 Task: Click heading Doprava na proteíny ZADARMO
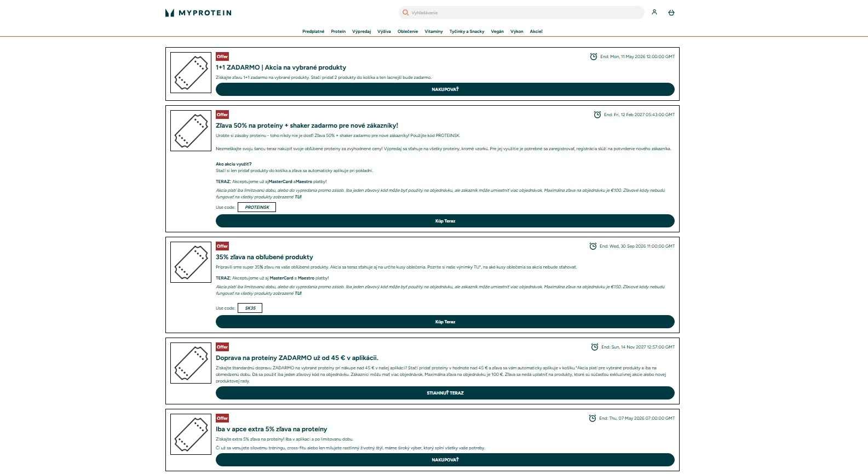(x=297, y=358)
